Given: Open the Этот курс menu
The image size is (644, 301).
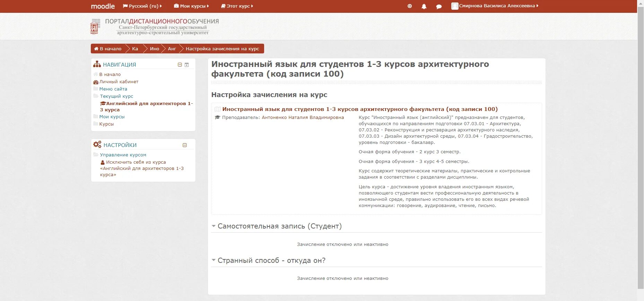Looking at the screenshot, I should pyautogui.click(x=237, y=6).
